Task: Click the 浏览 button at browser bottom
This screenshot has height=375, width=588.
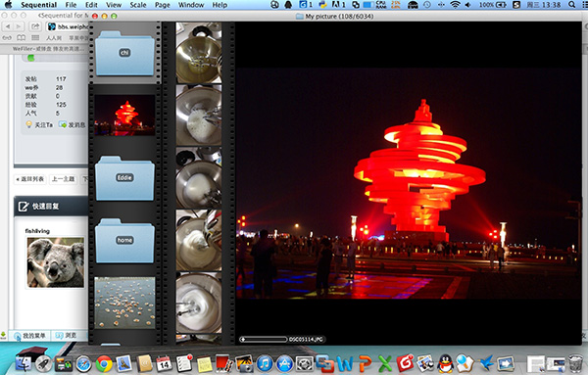Action: (x=67, y=335)
